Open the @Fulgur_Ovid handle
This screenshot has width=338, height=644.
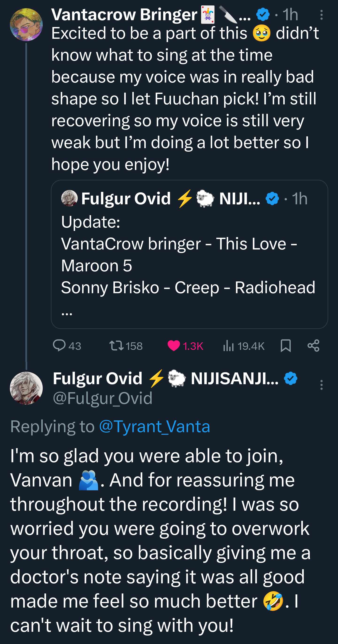103,398
